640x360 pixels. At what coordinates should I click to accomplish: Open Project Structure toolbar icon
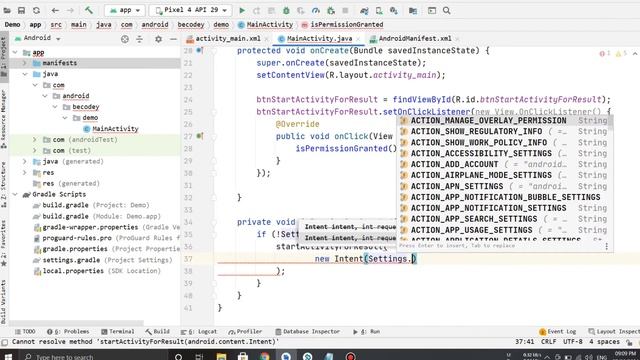(x=413, y=11)
